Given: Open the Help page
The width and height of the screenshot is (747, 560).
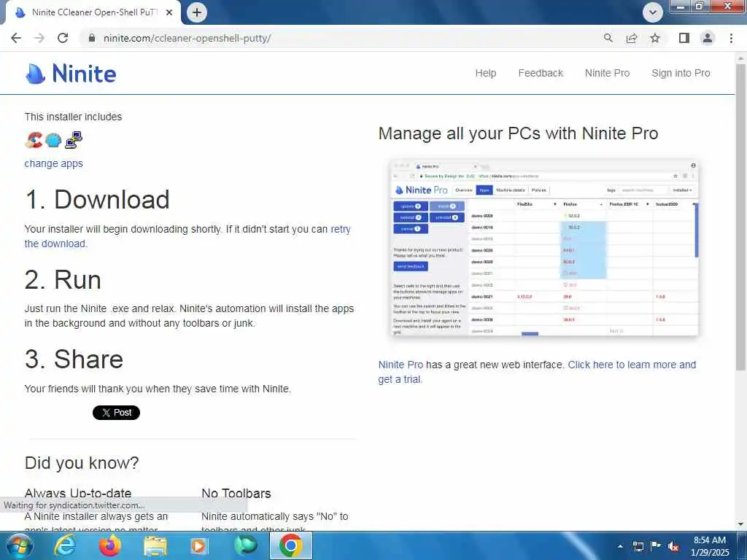Looking at the screenshot, I should pos(485,73).
